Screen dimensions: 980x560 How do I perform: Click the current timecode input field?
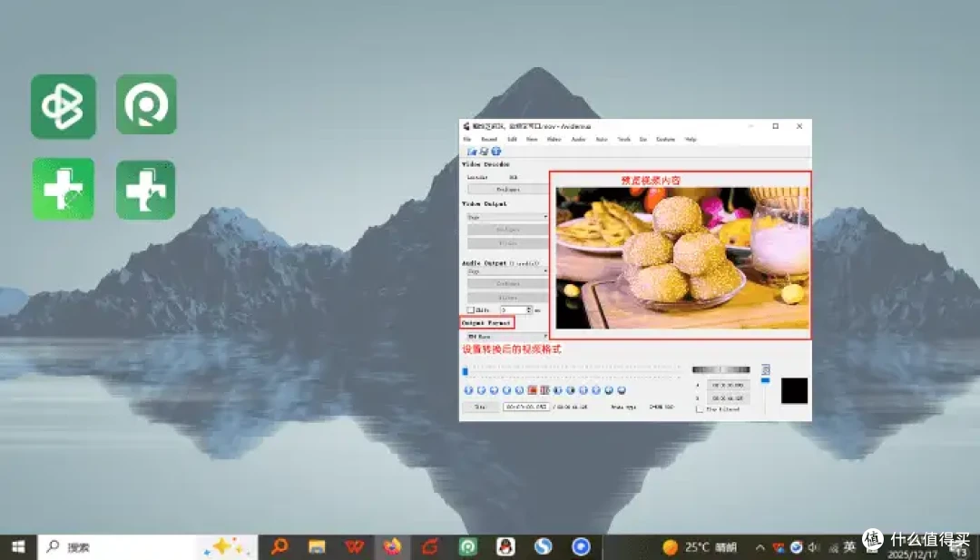pos(526,407)
